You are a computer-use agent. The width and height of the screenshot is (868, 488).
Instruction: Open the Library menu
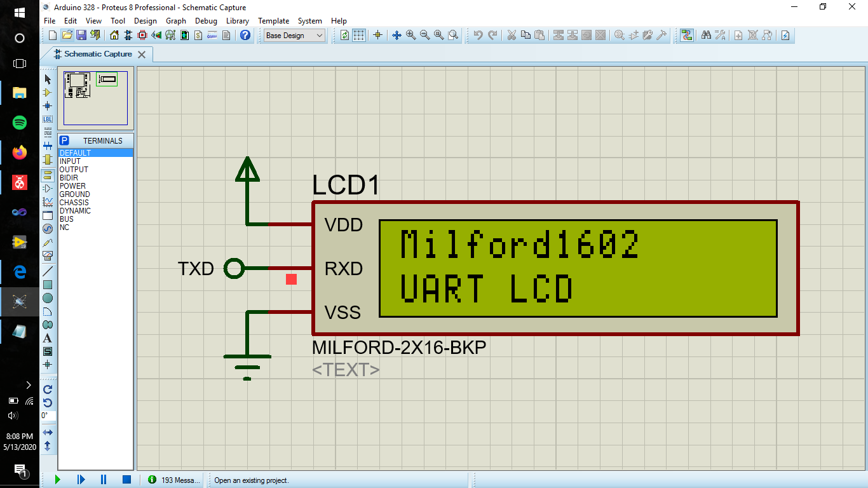click(x=238, y=21)
